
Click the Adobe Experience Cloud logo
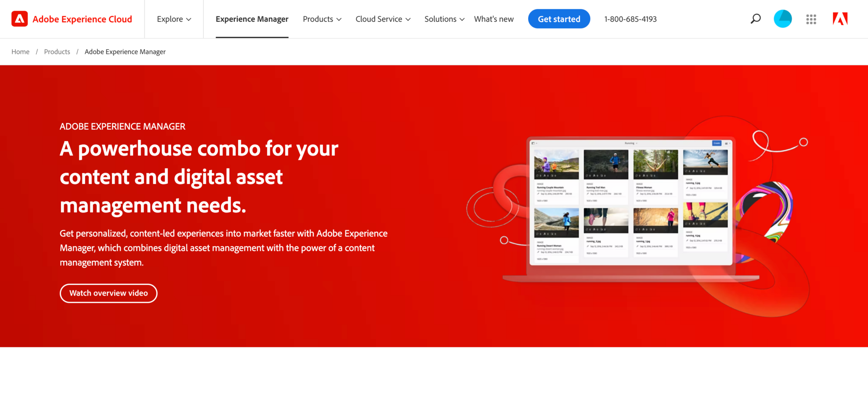click(72, 19)
